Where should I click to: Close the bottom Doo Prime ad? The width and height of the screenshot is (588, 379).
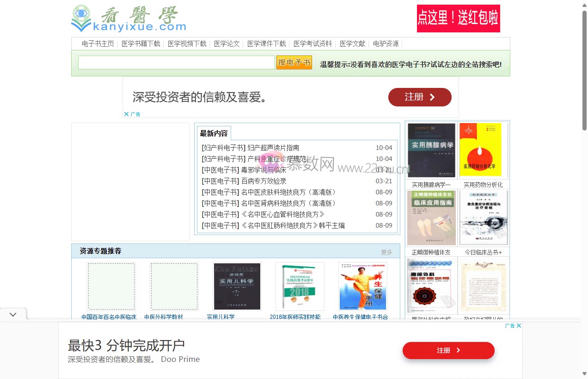pos(519,326)
